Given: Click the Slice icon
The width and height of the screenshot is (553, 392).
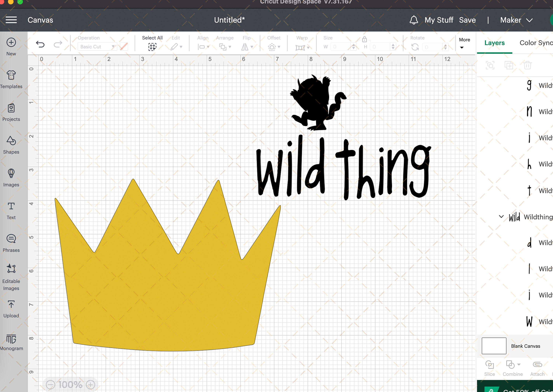Looking at the screenshot, I should (x=490, y=365).
